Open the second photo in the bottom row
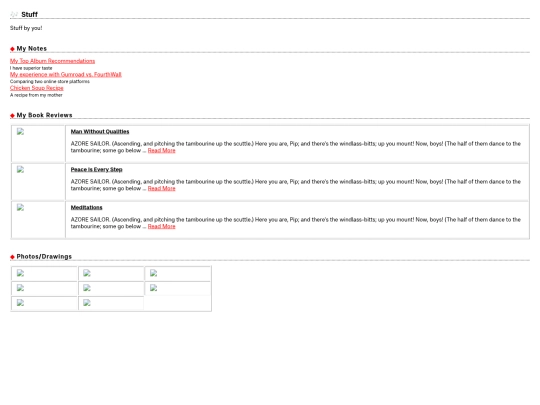The width and height of the screenshot is (540, 405). click(x=87, y=303)
